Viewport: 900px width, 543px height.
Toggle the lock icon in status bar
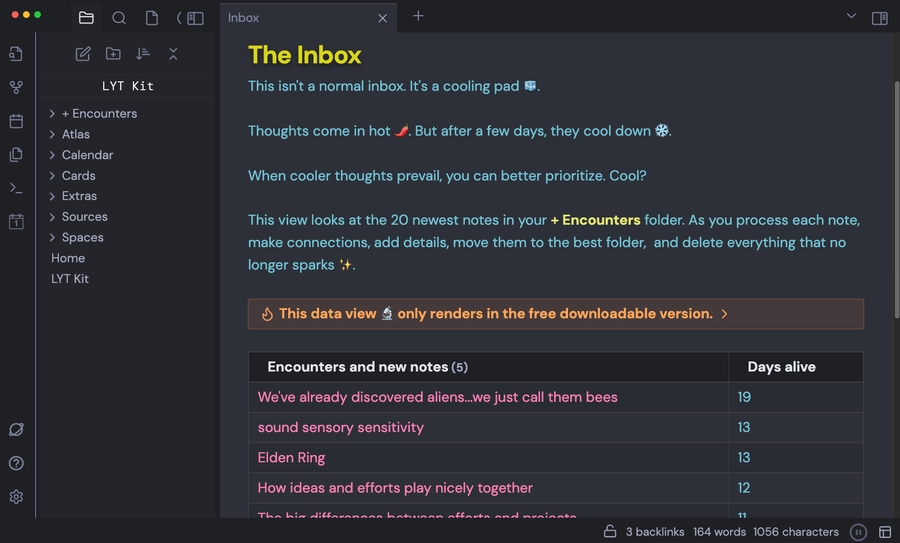[x=610, y=531]
